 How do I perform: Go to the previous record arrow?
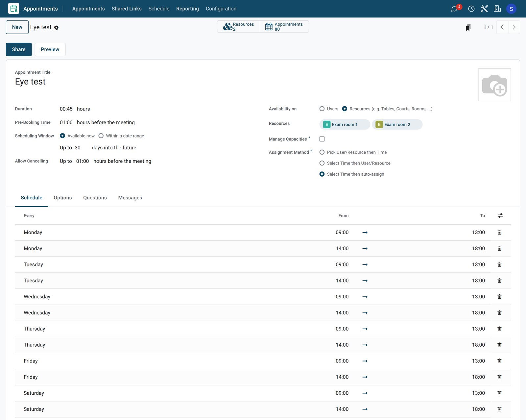click(x=502, y=27)
